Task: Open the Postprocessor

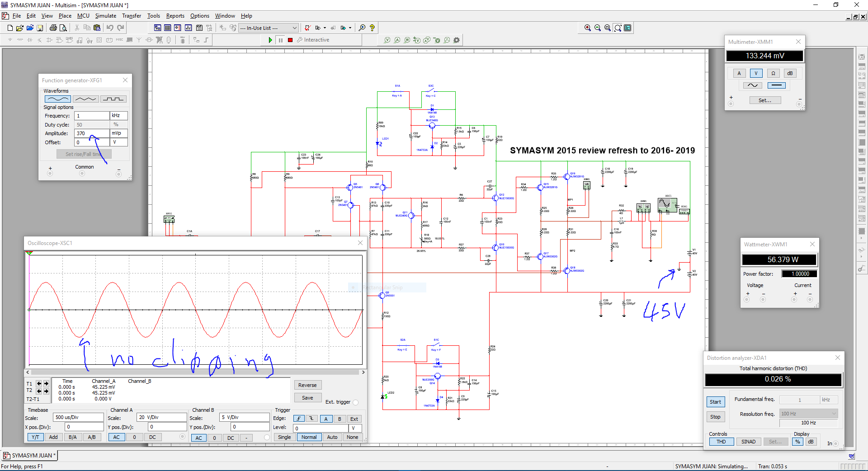Action: point(199,28)
